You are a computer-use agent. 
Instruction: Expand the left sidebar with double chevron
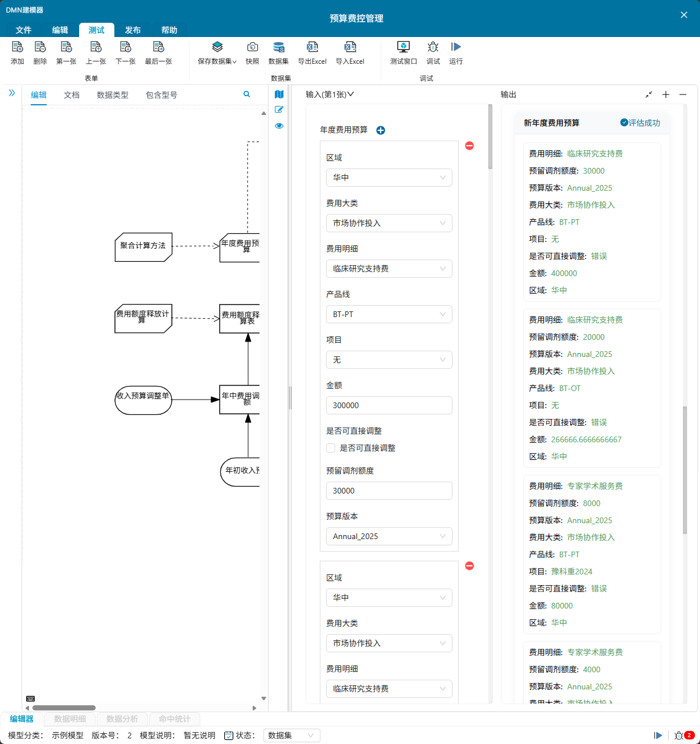tap(11, 93)
